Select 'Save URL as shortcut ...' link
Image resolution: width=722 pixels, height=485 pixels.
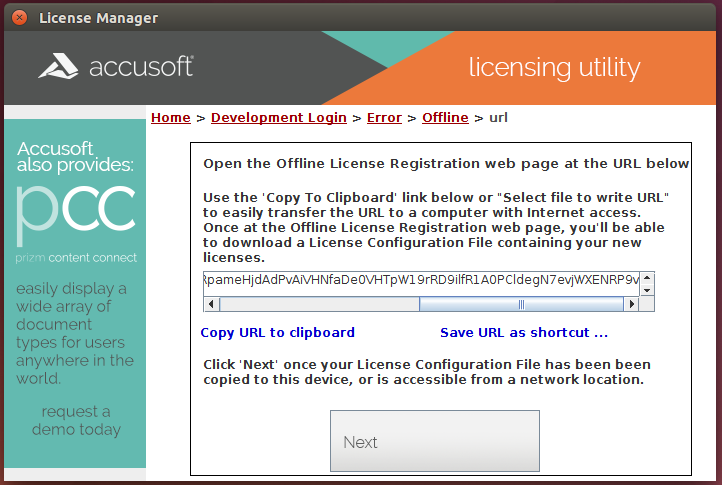point(523,332)
